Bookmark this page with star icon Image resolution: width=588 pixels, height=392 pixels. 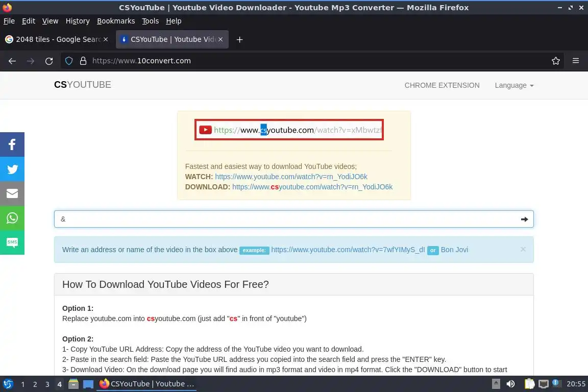[x=556, y=61]
